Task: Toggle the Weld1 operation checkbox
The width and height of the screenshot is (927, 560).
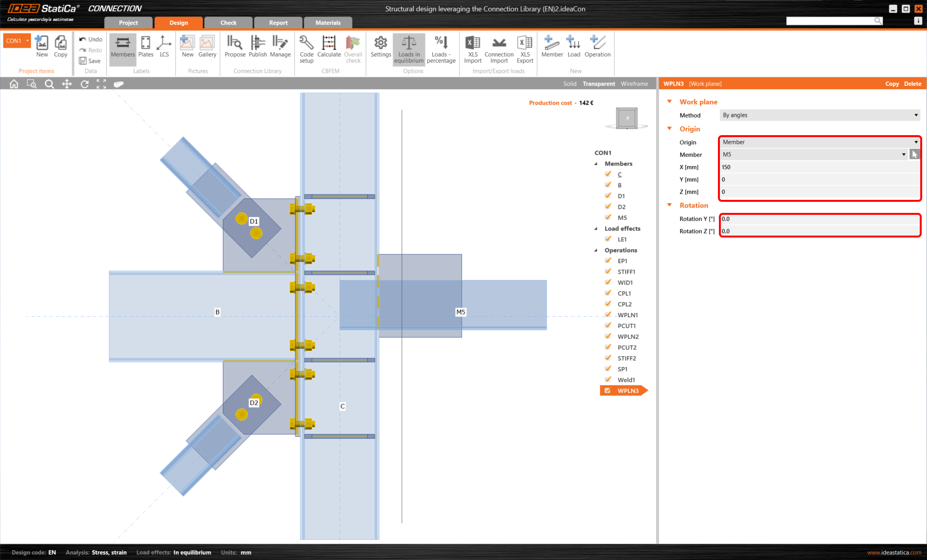Action: (x=608, y=379)
